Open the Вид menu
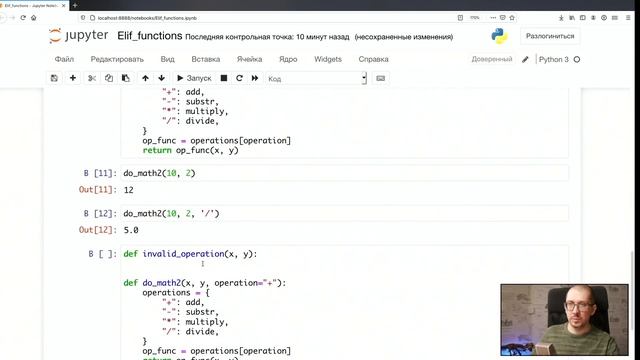 point(167,59)
